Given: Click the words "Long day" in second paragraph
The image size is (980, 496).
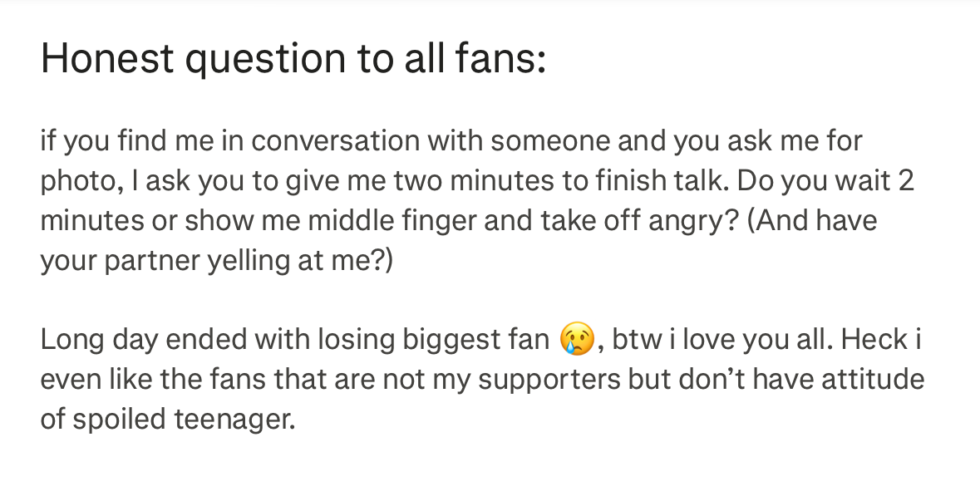Looking at the screenshot, I should tap(90, 339).
